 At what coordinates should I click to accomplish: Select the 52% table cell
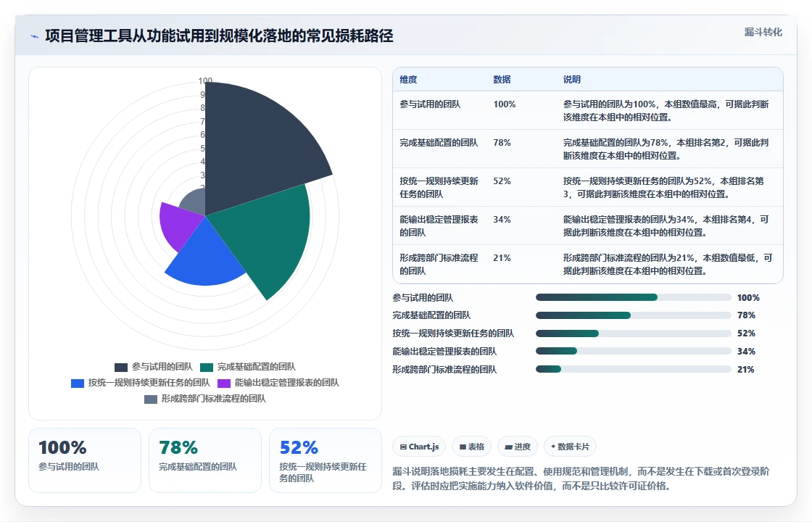coord(502,181)
